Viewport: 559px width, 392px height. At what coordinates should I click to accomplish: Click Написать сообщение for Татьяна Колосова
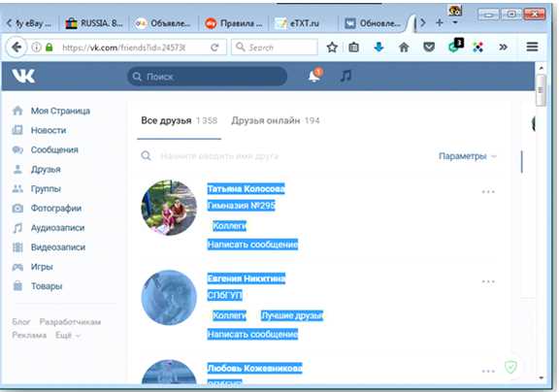click(x=252, y=245)
